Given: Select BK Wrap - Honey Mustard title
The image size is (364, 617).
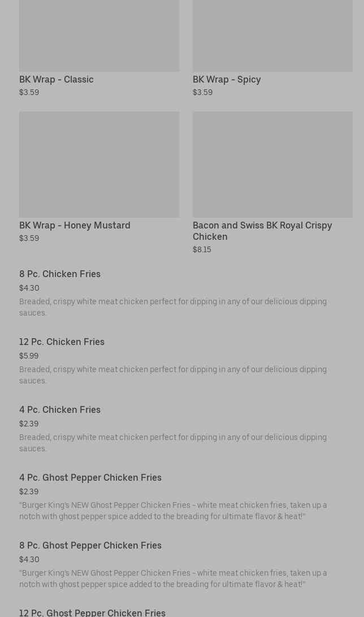Looking at the screenshot, I should pos(75,226).
